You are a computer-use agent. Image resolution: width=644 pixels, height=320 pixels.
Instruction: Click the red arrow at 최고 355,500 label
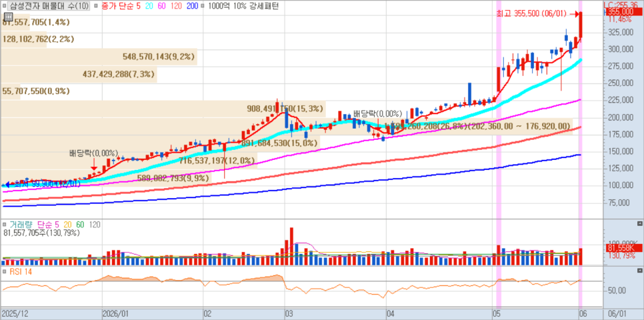[x=574, y=15]
